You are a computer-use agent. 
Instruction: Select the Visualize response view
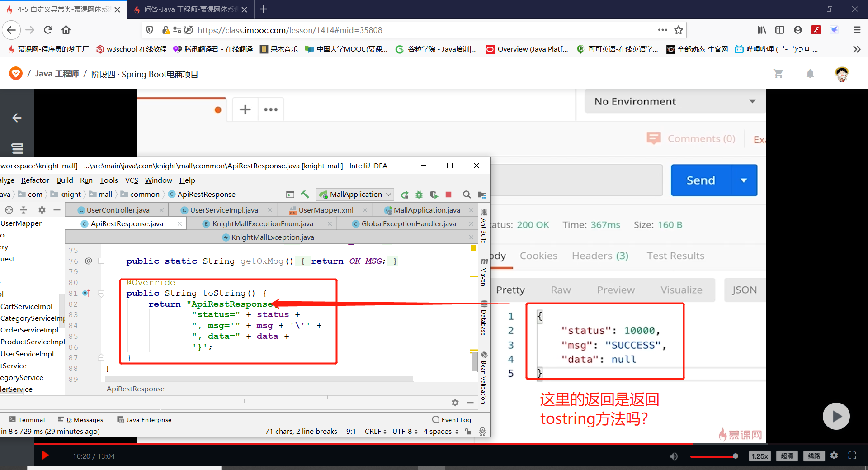[681, 290]
